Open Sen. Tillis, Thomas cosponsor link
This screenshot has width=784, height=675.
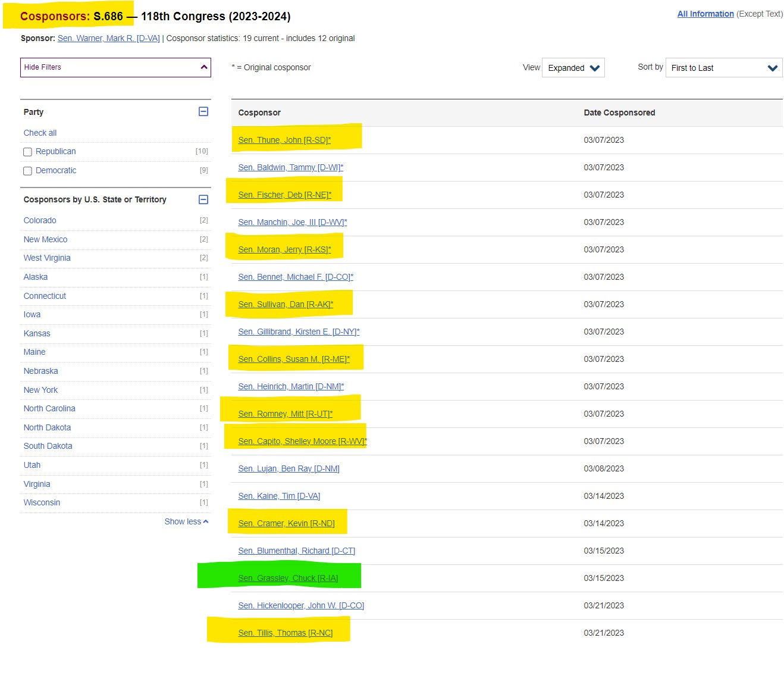[x=286, y=633]
